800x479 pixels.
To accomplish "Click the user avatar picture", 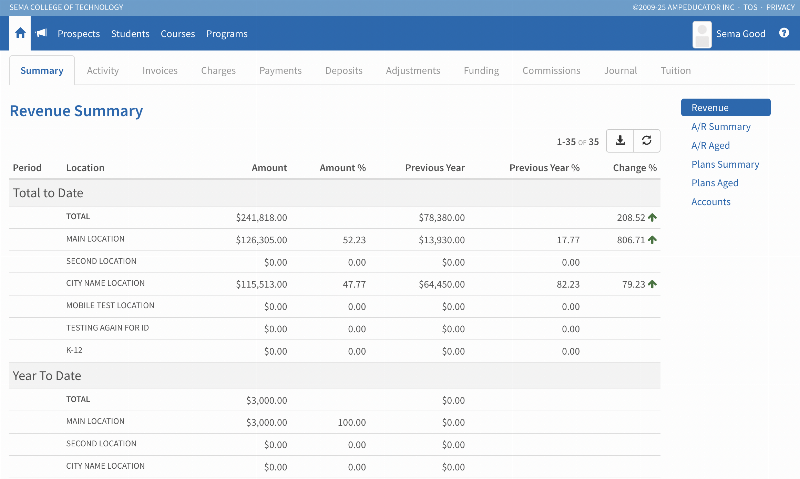I will (x=702, y=34).
